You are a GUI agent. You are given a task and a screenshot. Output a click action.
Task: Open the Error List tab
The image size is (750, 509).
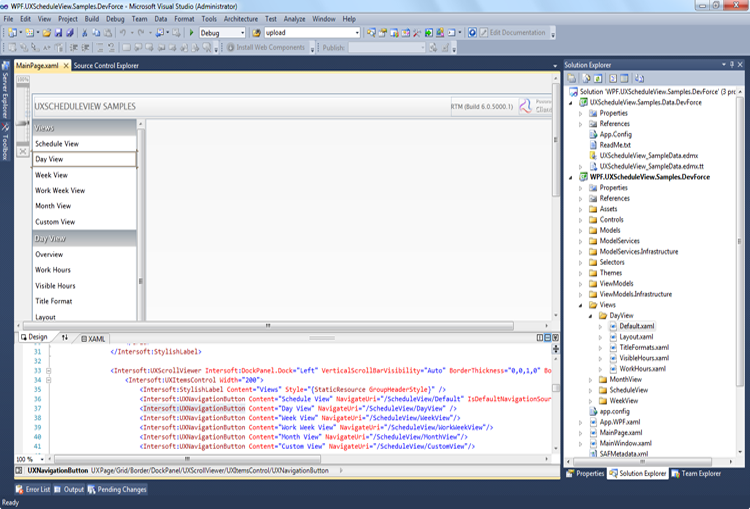[33, 489]
